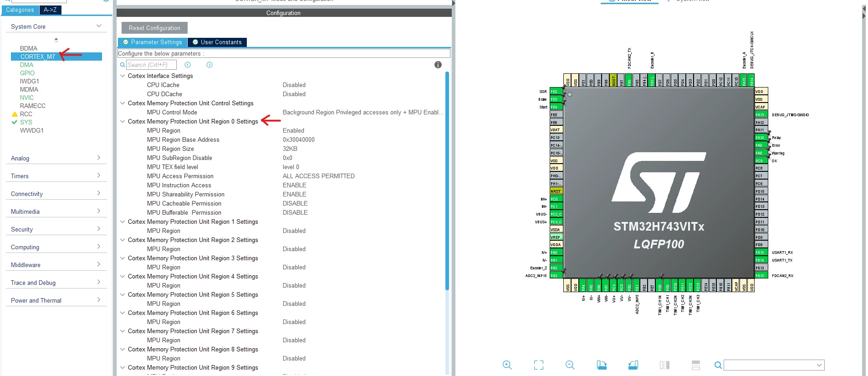Expand the Connectivity category
This screenshot has height=376, width=868.
pos(99,193)
